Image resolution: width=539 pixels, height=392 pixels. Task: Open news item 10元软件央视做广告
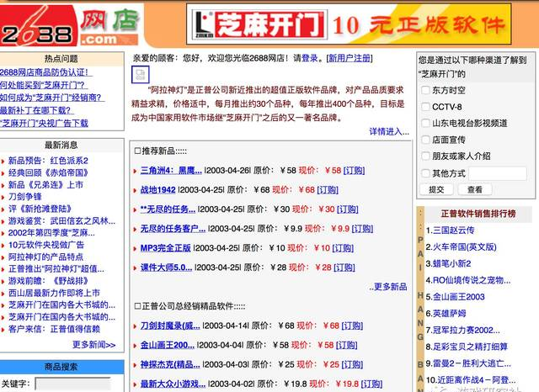point(46,245)
